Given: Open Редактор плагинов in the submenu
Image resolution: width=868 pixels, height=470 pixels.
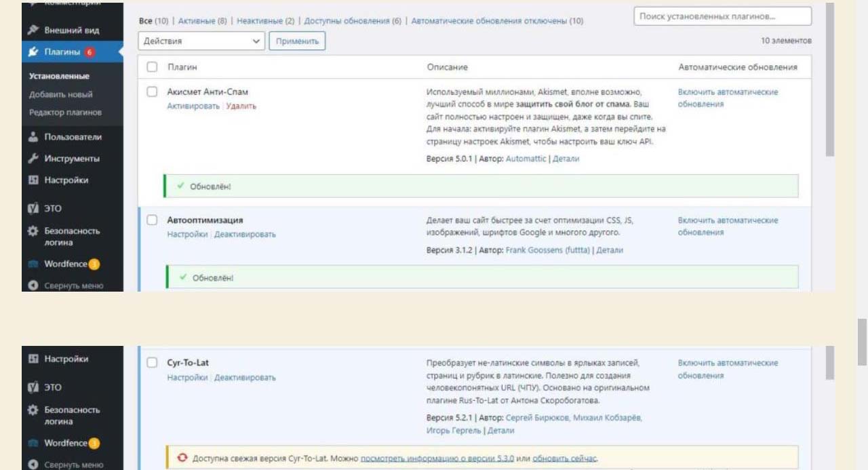Looking at the screenshot, I should [65, 112].
